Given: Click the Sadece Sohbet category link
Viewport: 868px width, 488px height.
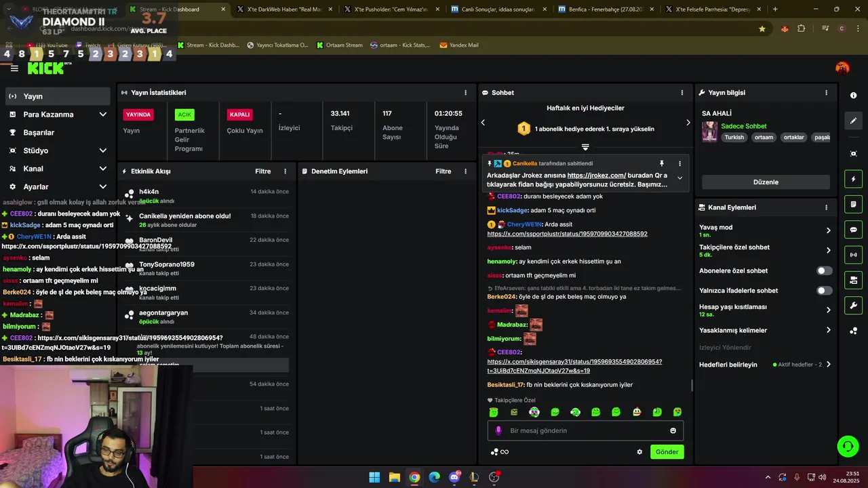Looking at the screenshot, I should [744, 126].
